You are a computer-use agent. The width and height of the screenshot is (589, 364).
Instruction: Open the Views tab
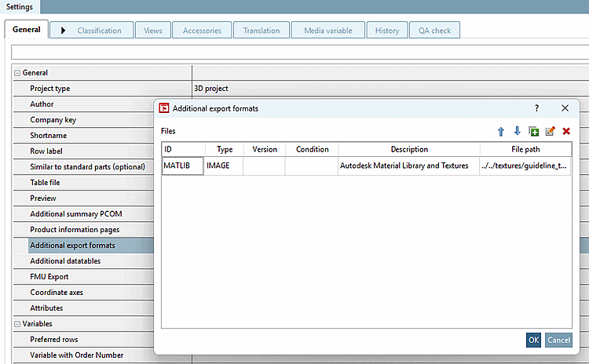[x=153, y=31]
